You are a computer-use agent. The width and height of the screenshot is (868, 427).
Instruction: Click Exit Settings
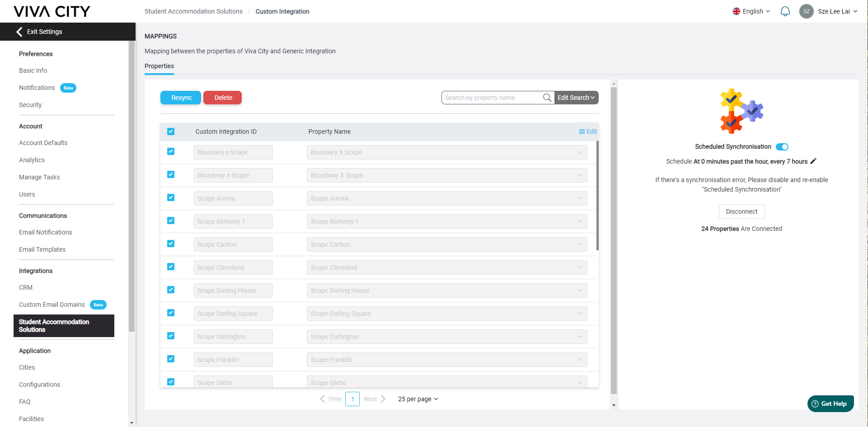68,32
